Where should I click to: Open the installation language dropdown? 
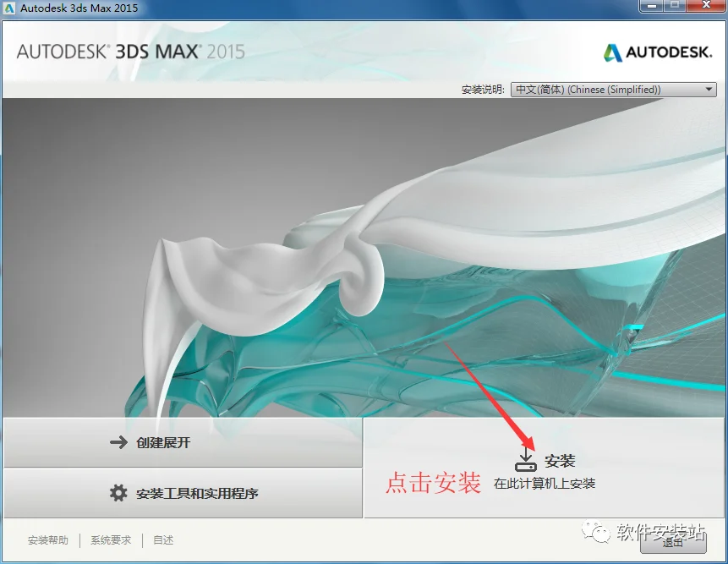613,89
